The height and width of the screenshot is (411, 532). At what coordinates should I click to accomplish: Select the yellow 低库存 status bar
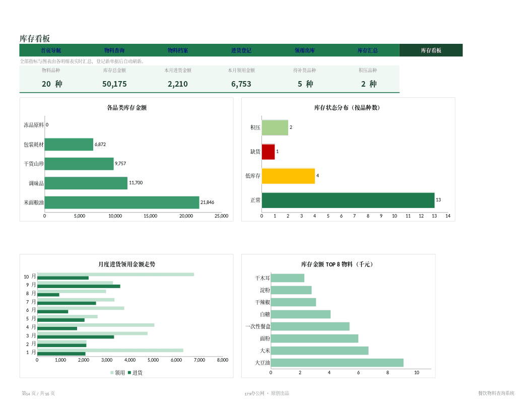click(288, 176)
